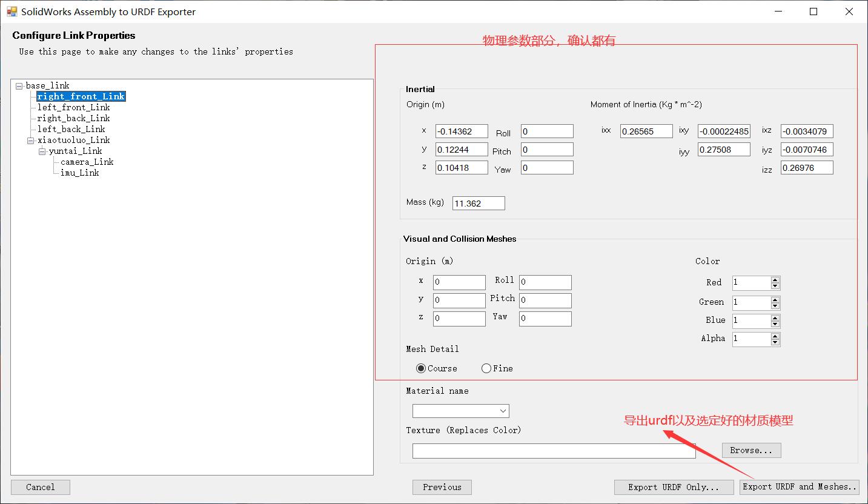868x504 pixels.
Task: Increase the Red color value with up arrow
Action: click(x=775, y=280)
